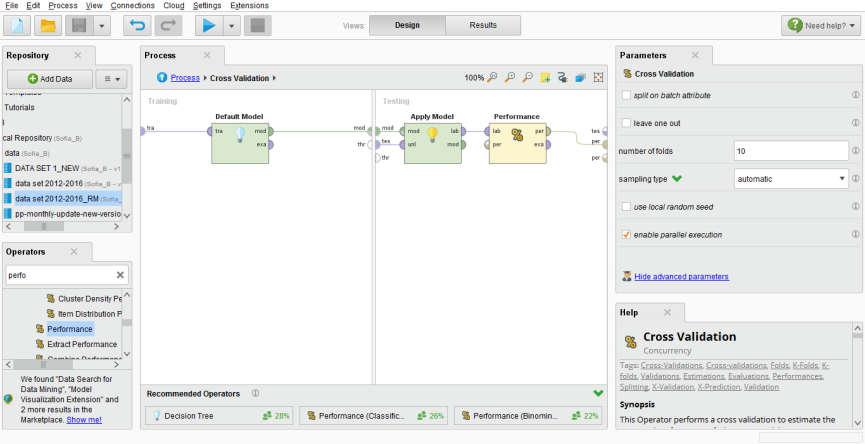Open the save options dropdown arrow

102,25
